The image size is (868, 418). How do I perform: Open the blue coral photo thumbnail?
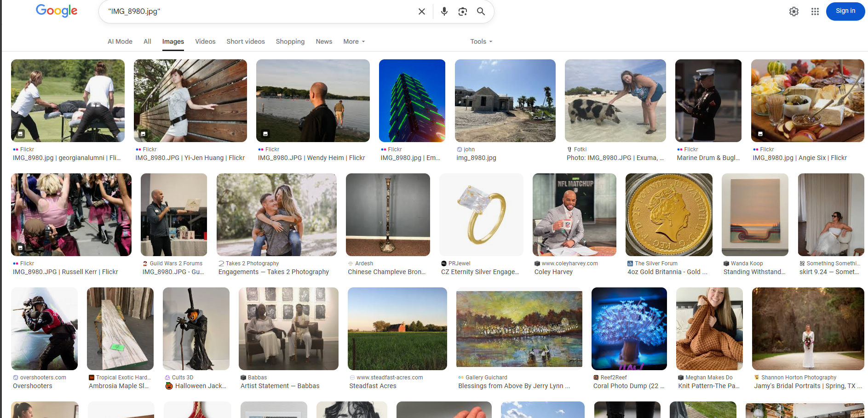pos(629,329)
